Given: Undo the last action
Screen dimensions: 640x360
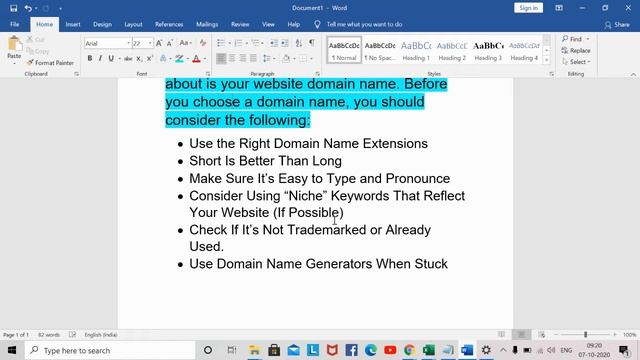Looking at the screenshot, I should coord(28,8).
